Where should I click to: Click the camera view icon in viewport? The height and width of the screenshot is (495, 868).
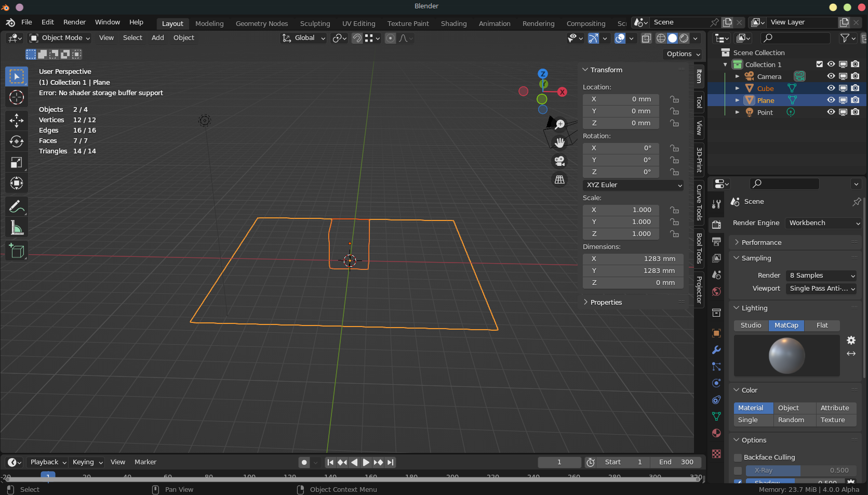coord(559,161)
